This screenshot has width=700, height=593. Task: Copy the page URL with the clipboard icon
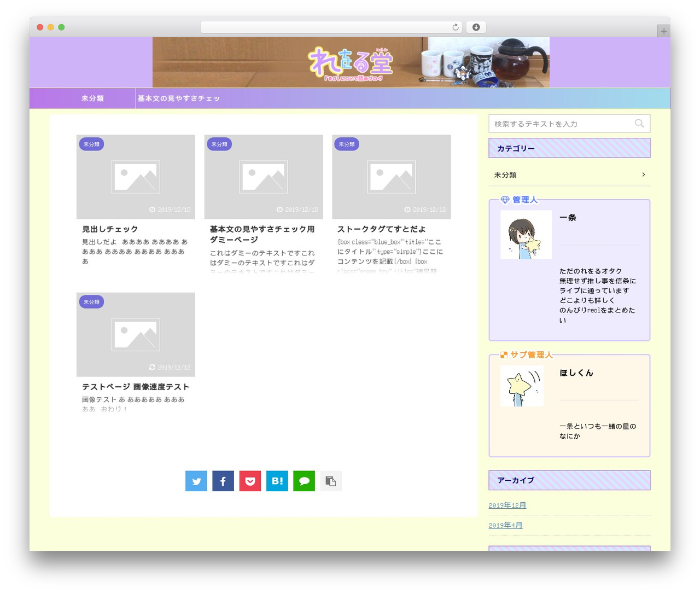[x=331, y=481]
